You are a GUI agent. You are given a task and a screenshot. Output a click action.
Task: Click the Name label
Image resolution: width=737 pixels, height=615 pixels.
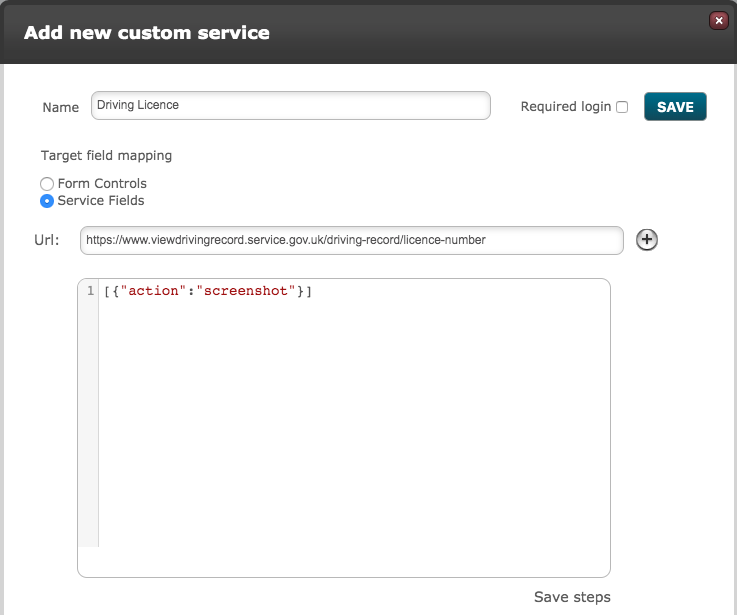[x=61, y=108]
